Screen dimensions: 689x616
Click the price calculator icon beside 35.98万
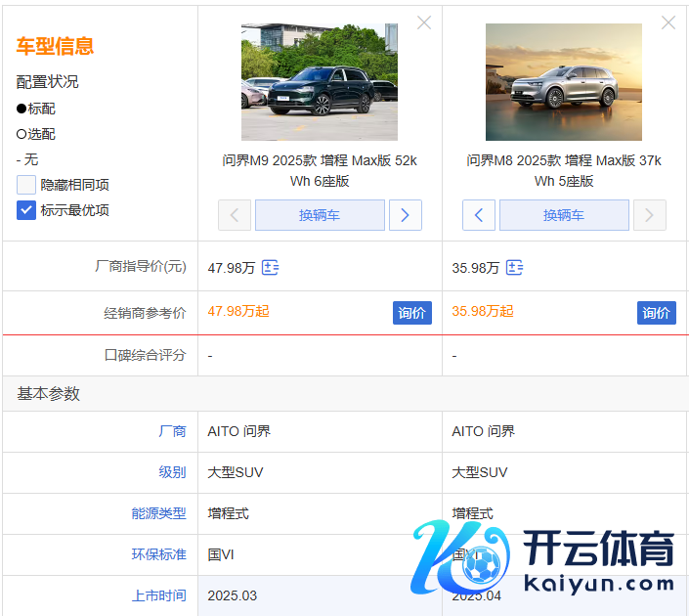(x=515, y=268)
